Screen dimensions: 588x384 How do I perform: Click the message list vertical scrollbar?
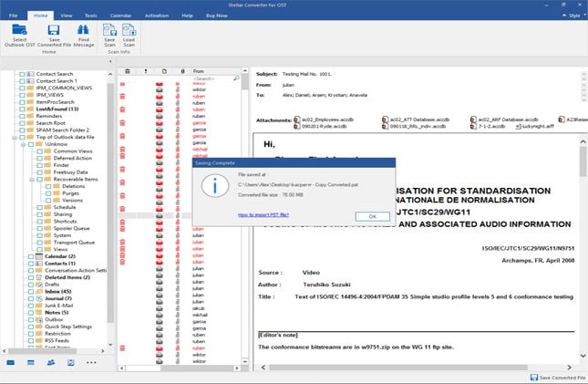[x=244, y=82]
